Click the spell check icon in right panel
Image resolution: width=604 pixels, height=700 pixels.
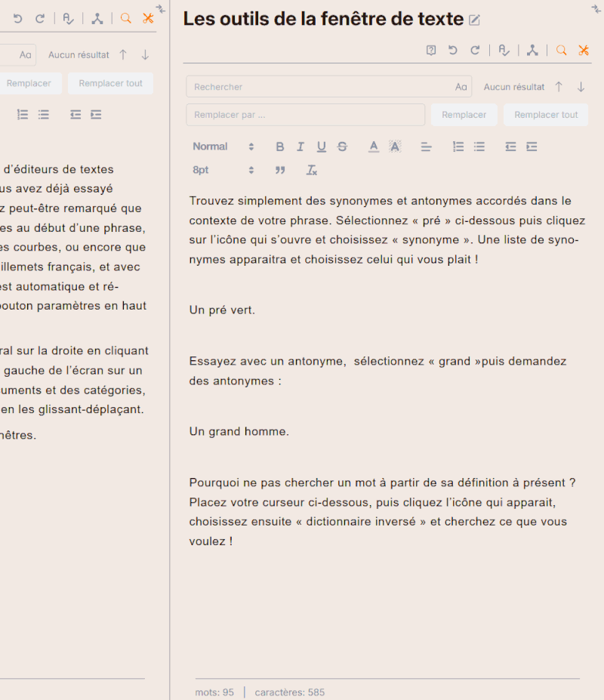coord(504,51)
